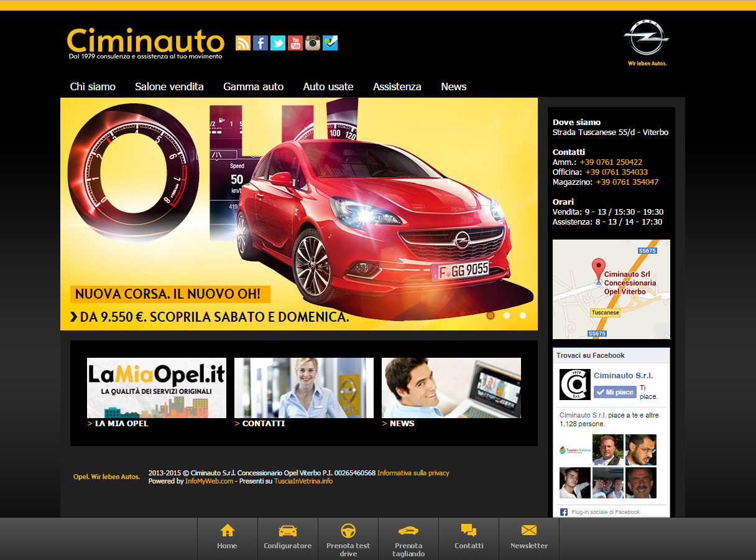
Task: Switch to the second carousel slide dot
Action: [x=507, y=315]
